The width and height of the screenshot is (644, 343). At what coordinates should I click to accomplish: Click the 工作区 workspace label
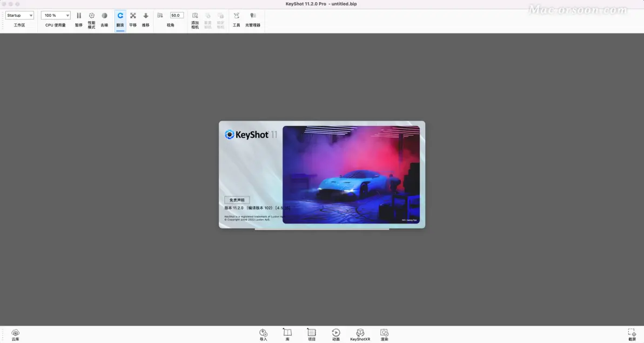click(x=19, y=25)
